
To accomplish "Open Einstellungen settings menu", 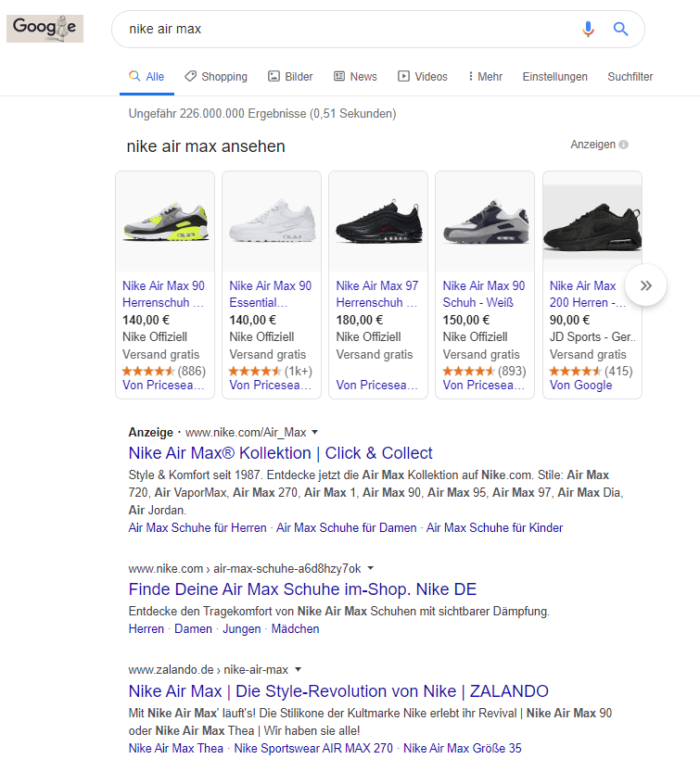I will (x=554, y=77).
